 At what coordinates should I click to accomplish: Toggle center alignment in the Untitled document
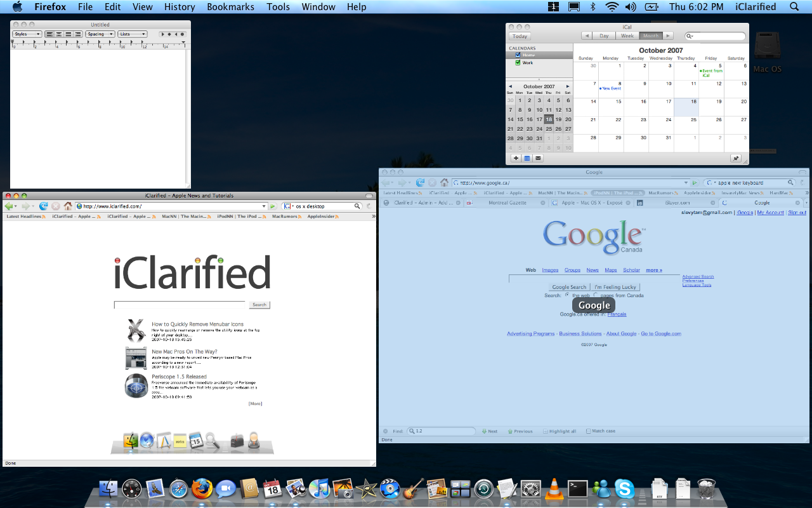pos(59,34)
